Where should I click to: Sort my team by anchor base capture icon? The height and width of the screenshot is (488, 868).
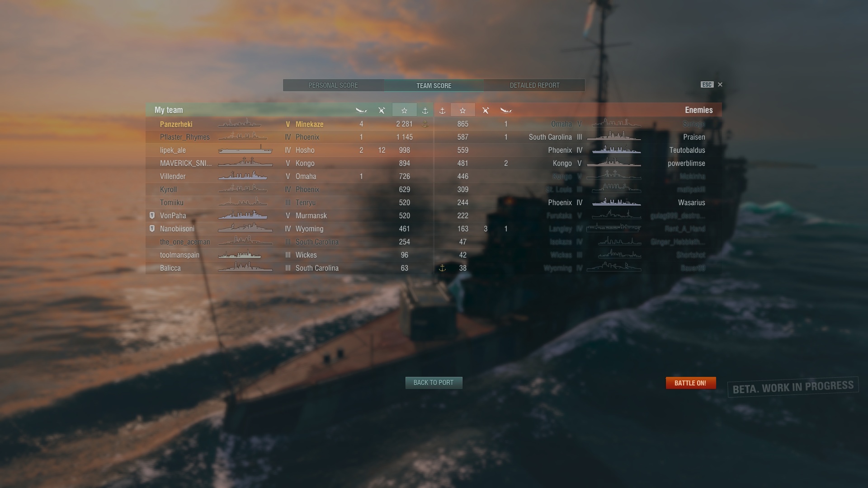coord(425,110)
